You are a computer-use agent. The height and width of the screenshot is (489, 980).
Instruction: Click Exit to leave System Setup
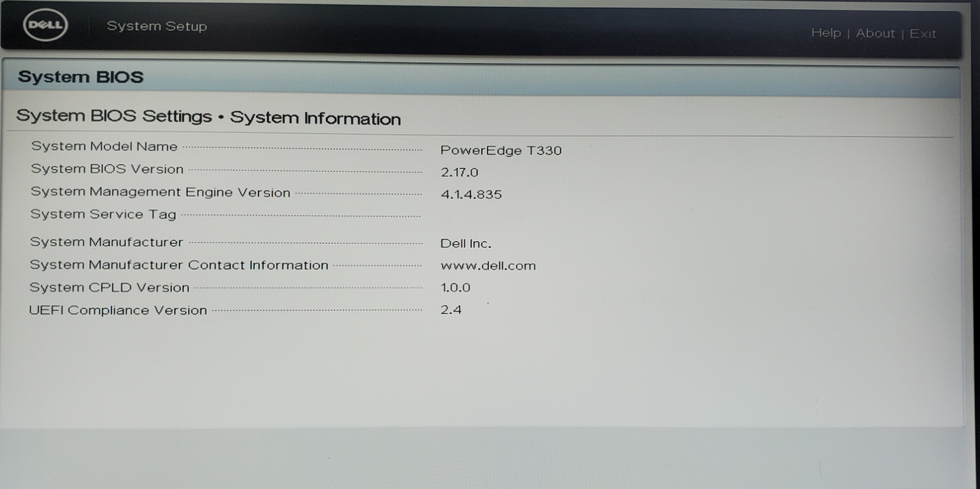(x=923, y=34)
